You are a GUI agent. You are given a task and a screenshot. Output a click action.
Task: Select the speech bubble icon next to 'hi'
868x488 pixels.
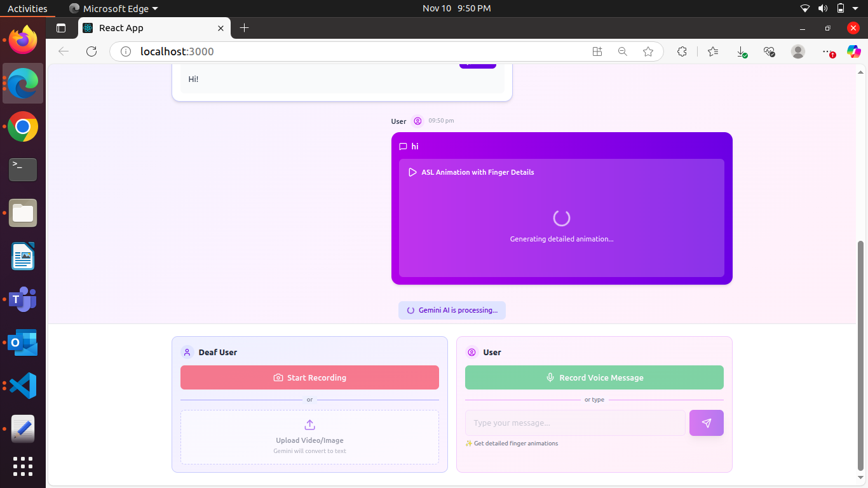point(403,146)
